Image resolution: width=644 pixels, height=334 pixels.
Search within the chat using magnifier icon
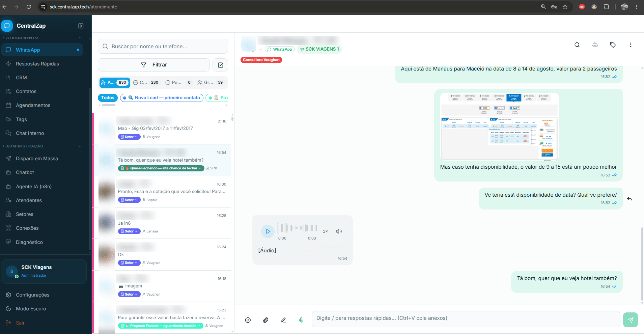(x=577, y=45)
